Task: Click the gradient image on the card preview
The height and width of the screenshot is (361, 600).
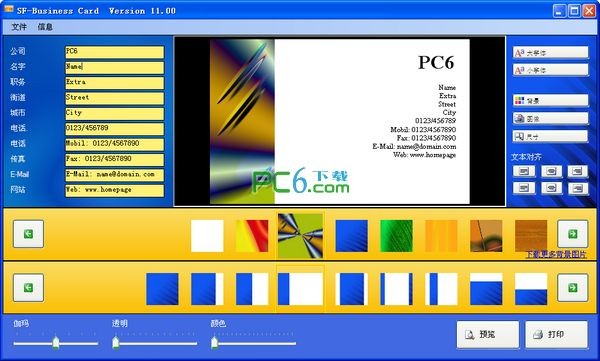Action: pos(242,121)
